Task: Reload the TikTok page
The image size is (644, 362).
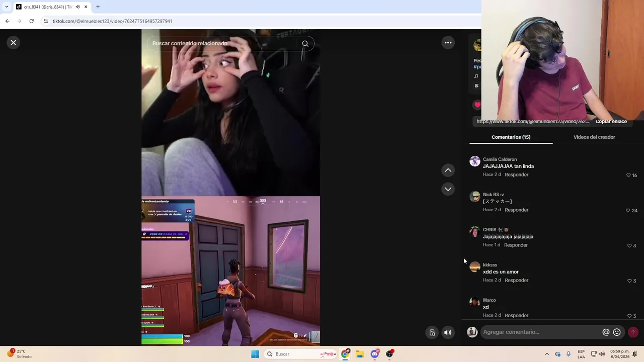Action: click(x=31, y=21)
